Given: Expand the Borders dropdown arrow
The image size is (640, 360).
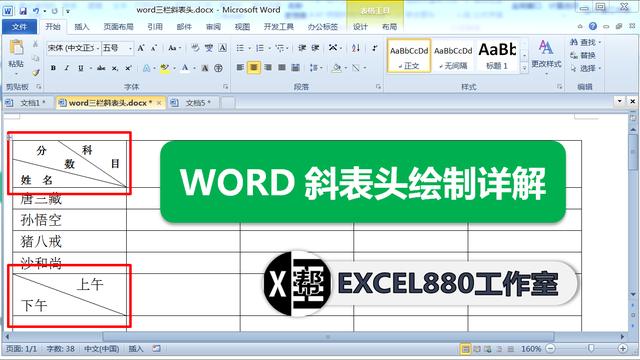Looking at the screenshot, I should point(364,67).
